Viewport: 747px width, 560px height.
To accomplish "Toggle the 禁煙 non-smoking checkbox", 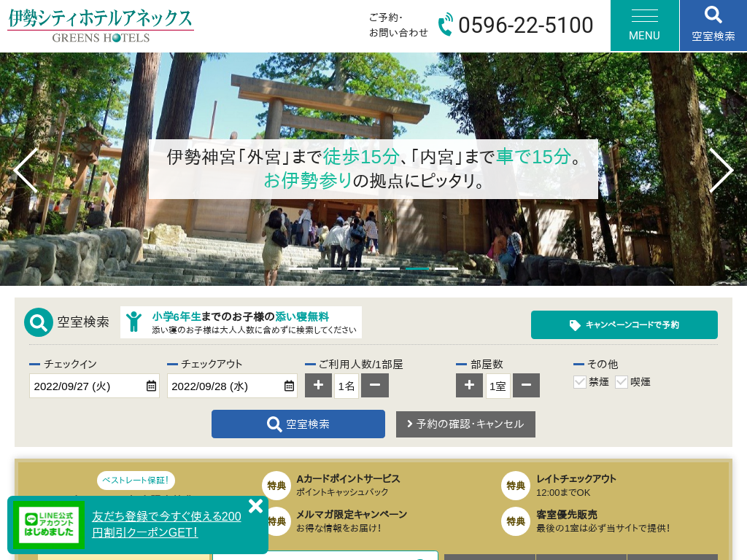I will point(580,382).
